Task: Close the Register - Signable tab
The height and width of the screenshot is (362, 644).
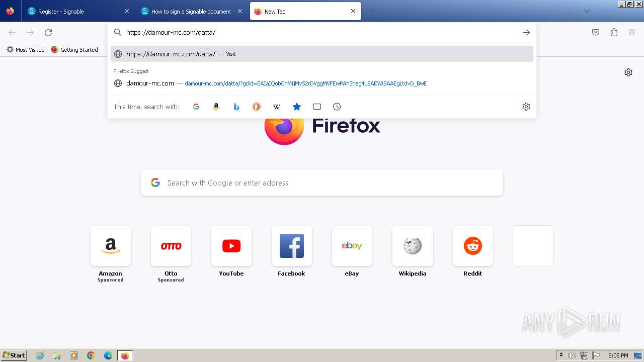Action: 126,11
